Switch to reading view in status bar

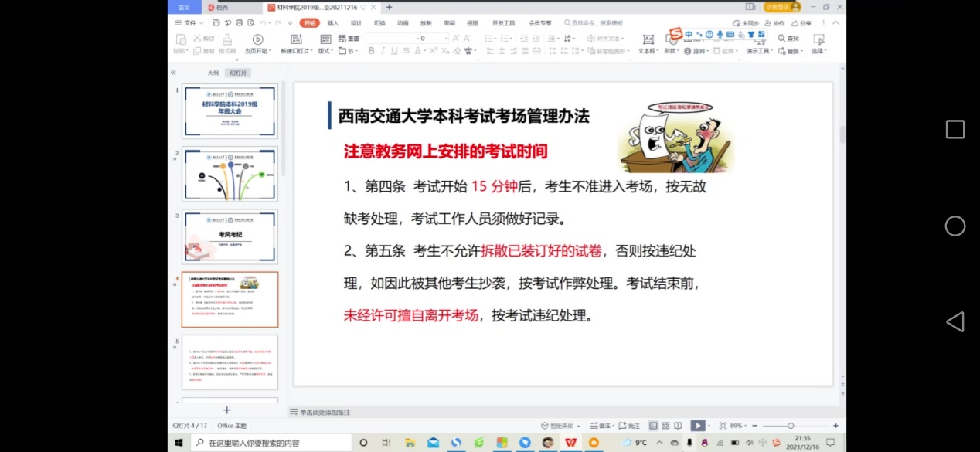click(x=678, y=426)
